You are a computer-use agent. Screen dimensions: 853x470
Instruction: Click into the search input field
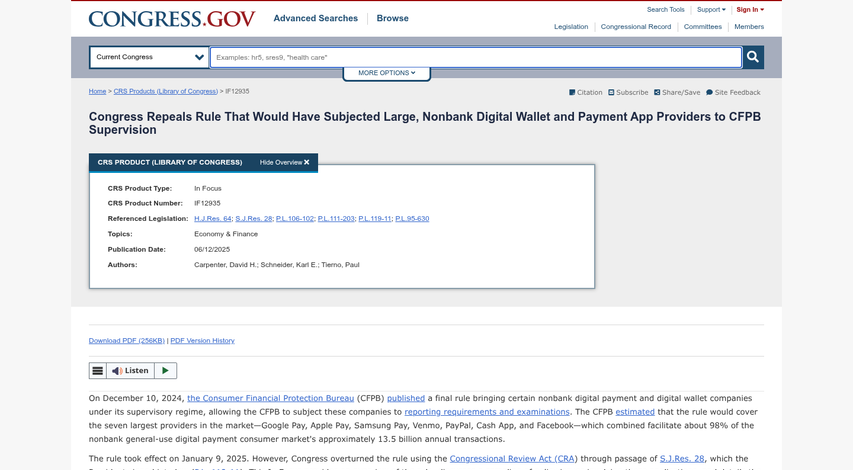tap(476, 57)
